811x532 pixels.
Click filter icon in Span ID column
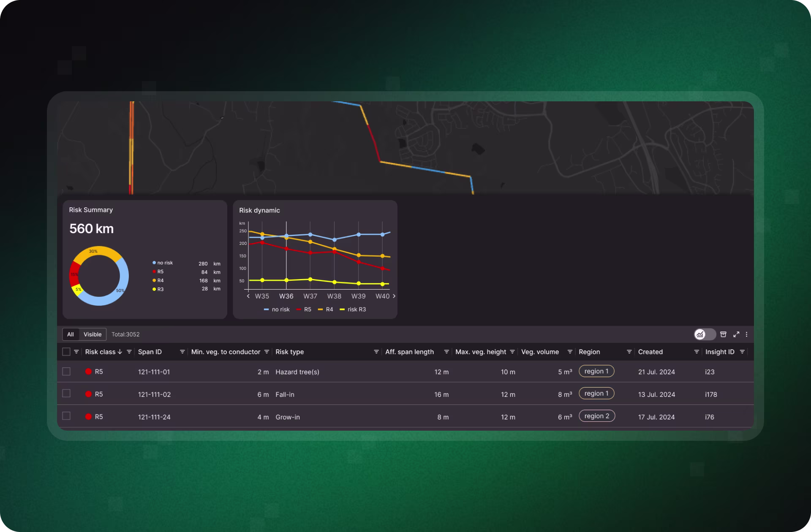point(182,352)
